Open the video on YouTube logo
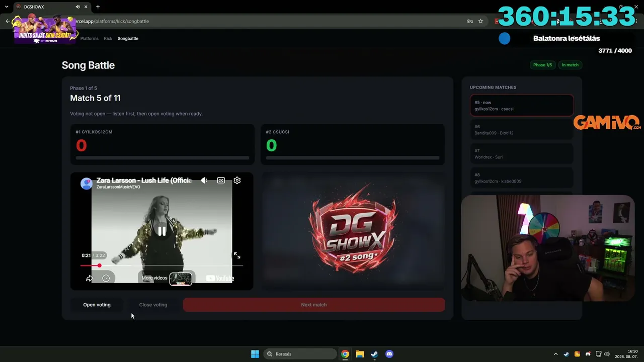 click(x=220, y=278)
